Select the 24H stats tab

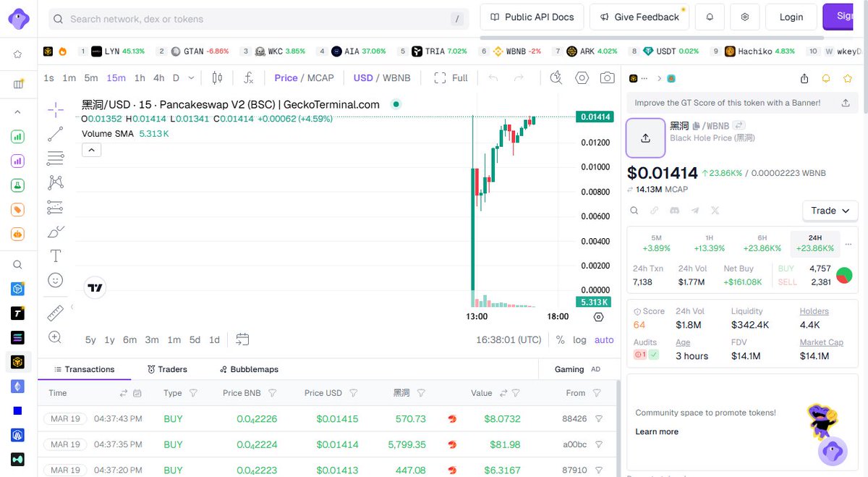coord(815,243)
